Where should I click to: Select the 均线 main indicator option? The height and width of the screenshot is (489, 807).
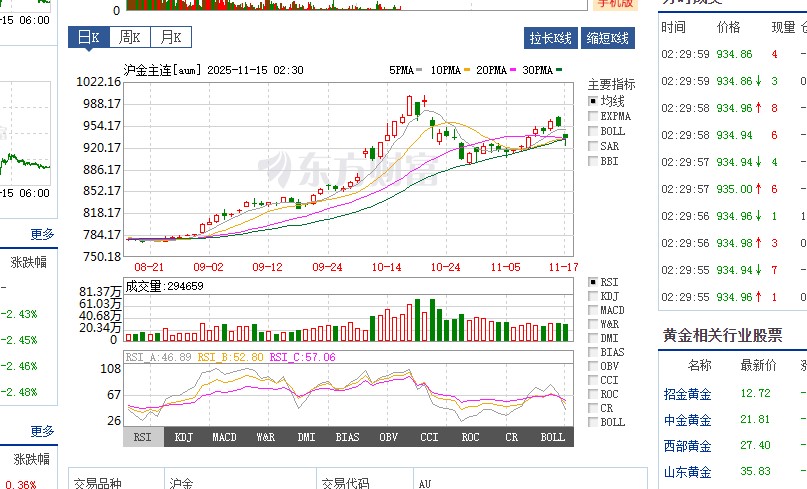[x=594, y=101]
